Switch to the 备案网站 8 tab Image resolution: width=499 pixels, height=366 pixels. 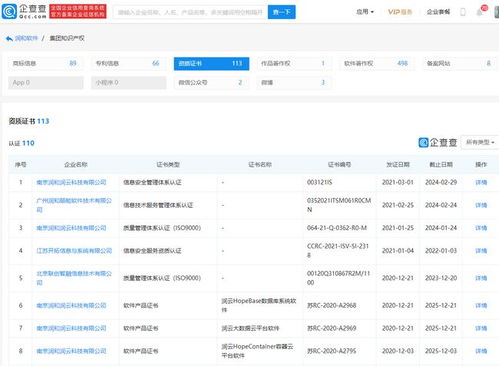point(460,63)
